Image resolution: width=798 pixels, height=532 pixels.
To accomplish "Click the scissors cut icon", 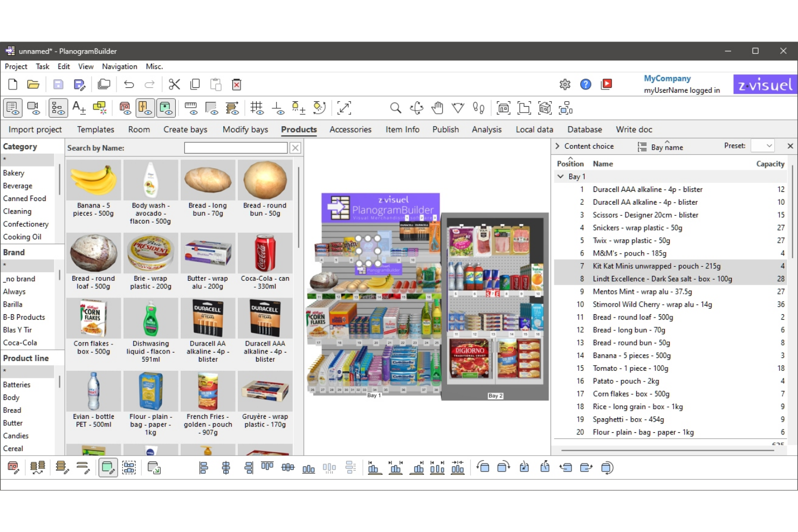I will tap(174, 84).
